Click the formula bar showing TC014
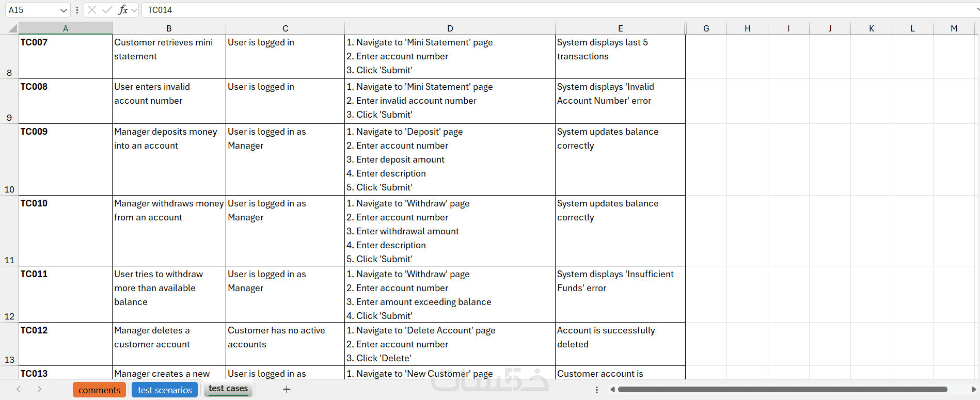Viewport: 980px width, 400px height. pos(560,10)
